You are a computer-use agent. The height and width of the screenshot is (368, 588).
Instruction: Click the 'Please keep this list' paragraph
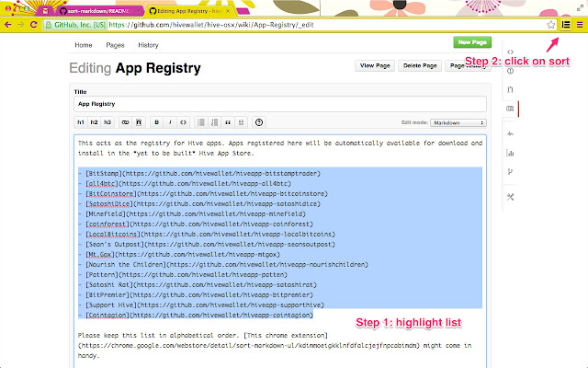(x=275, y=346)
